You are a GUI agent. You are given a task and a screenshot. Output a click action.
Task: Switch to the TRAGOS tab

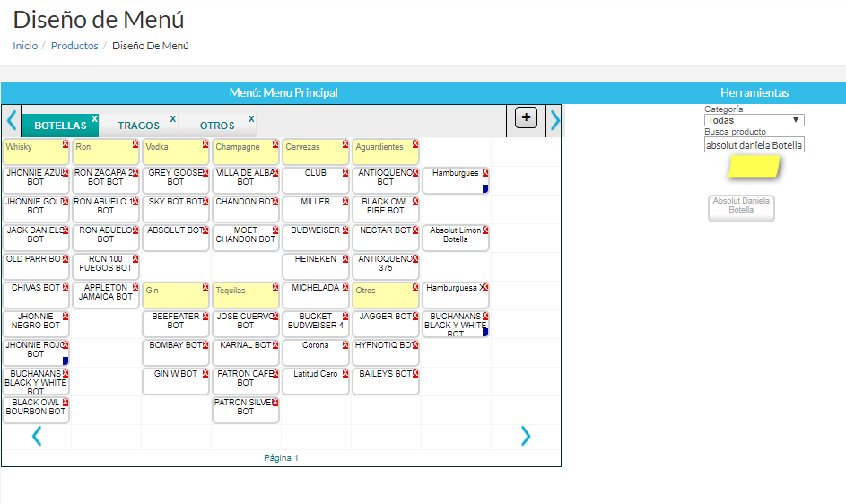pyautogui.click(x=138, y=126)
